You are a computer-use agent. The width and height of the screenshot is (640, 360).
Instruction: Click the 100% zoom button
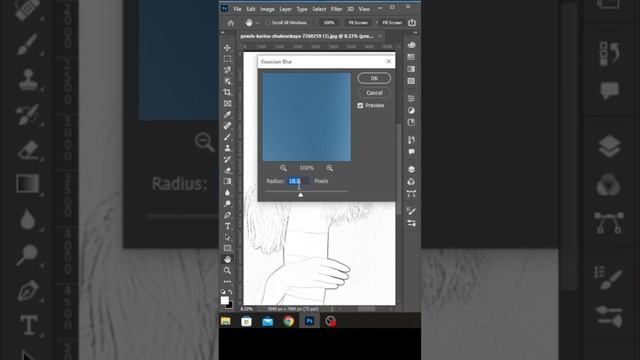(329, 23)
